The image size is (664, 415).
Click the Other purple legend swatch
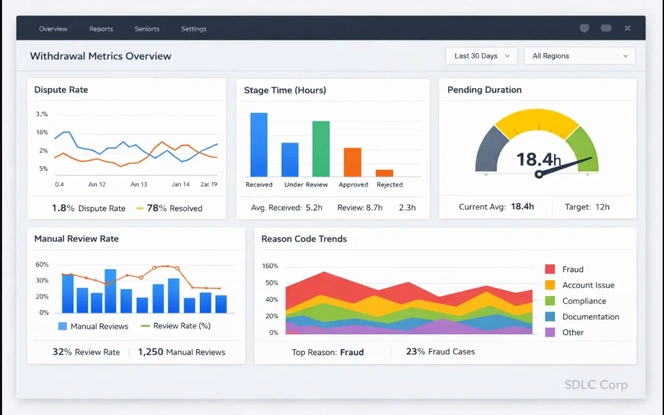click(550, 332)
